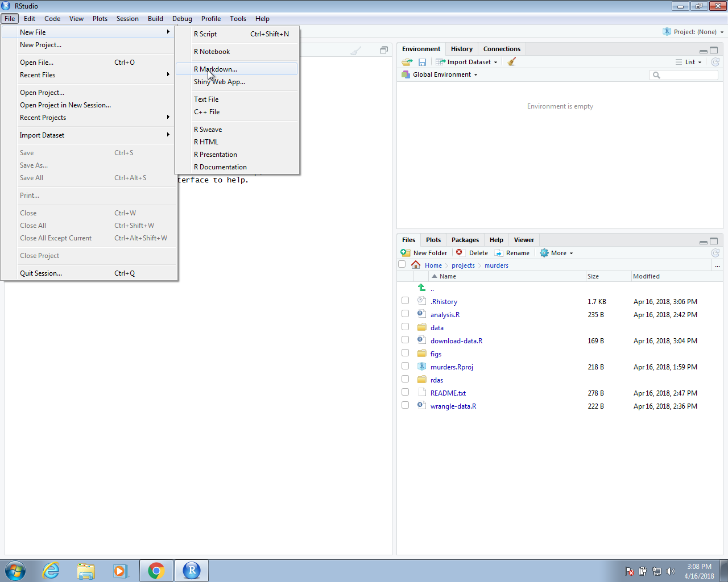Open the wrangle-data.R file link

[x=453, y=406]
